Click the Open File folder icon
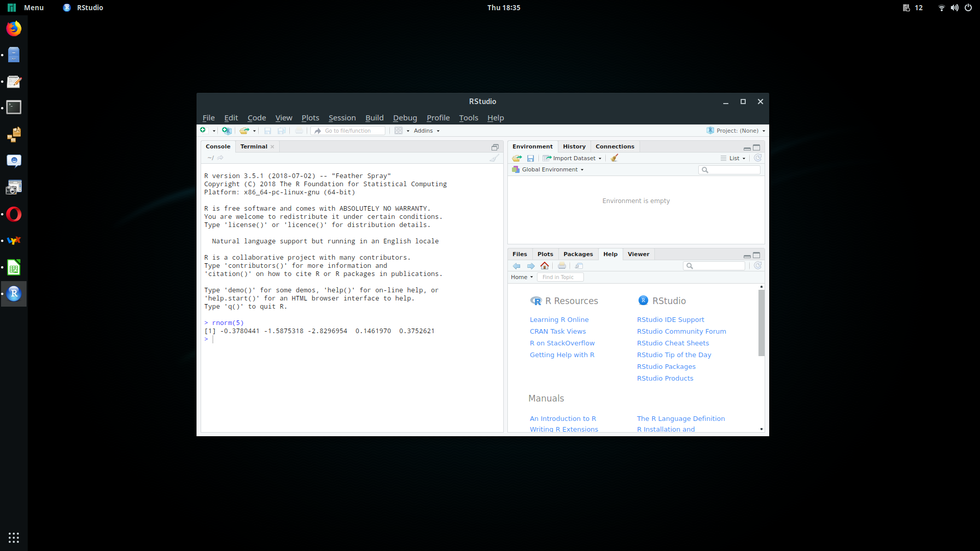 click(x=244, y=131)
